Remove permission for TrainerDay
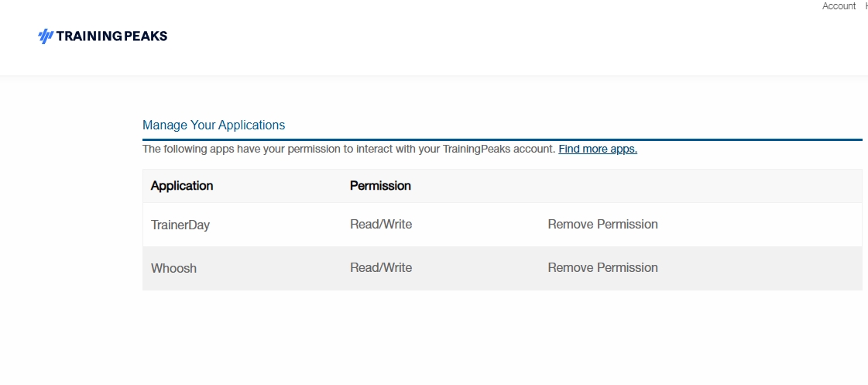Viewport: 868px width, 385px height. click(603, 225)
